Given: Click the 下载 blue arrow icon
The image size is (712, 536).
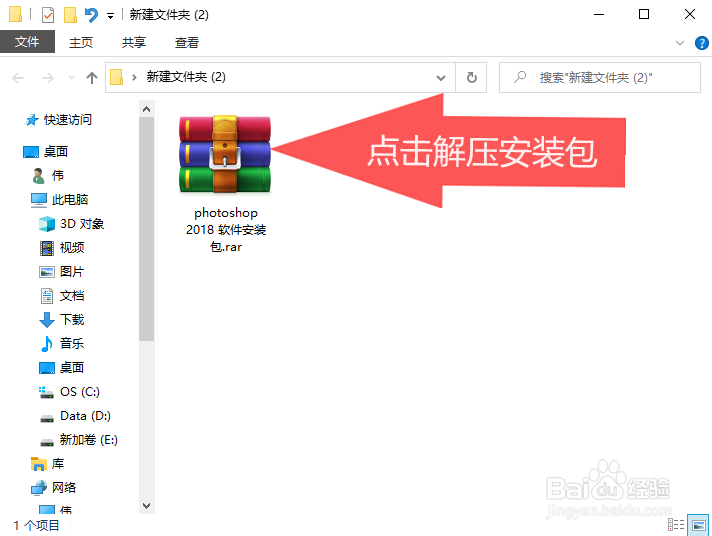Looking at the screenshot, I should [x=47, y=320].
